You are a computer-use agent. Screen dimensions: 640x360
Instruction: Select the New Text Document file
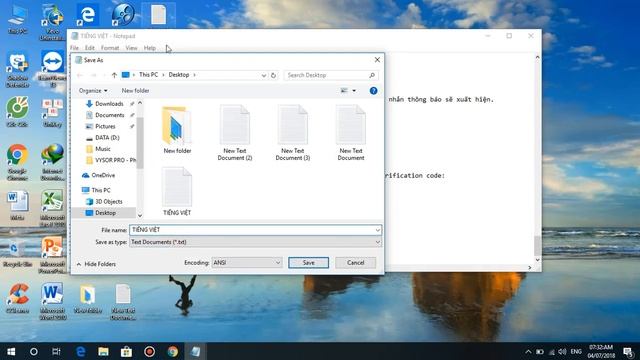pos(351,132)
